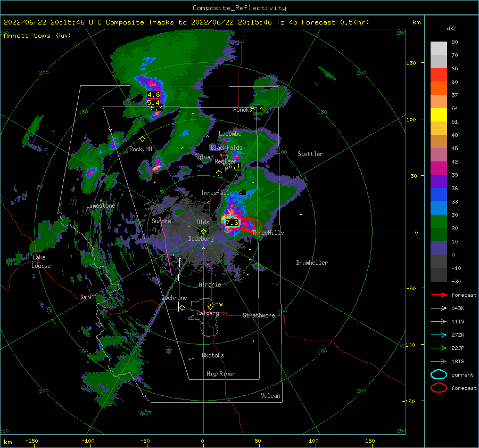Pick the white 80 dBZ color swatch
The width and height of the screenshot is (479, 448).
pyautogui.click(x=439, y=48)
